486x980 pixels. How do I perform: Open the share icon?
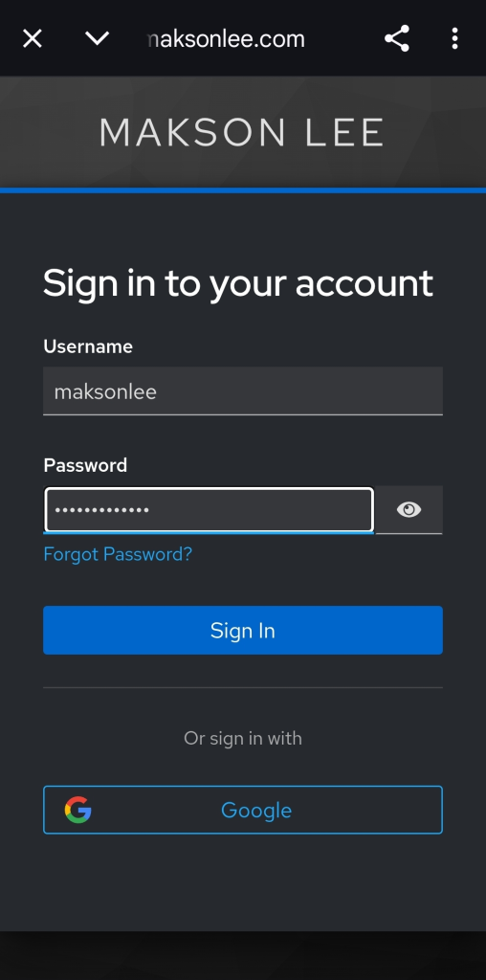(397, 38)
